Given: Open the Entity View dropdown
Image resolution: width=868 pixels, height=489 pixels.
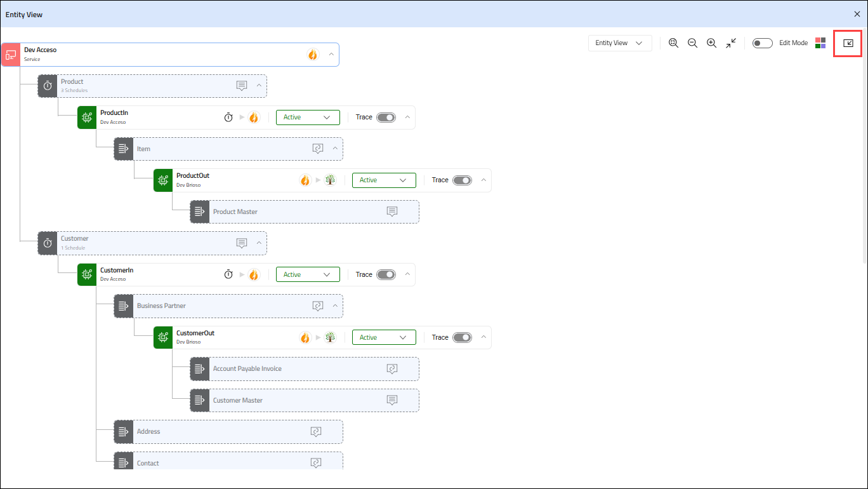Looking at the screenshot, I should [x=619, y=43].
